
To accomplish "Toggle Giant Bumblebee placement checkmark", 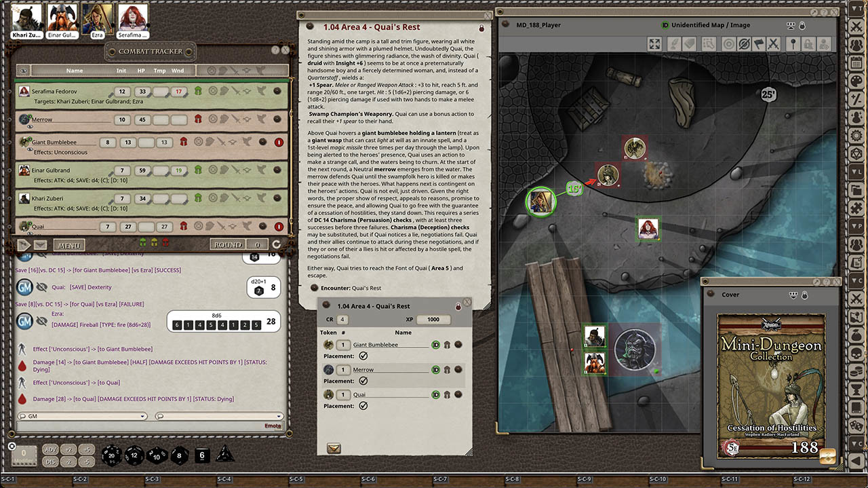I will [x=363, y=356].
